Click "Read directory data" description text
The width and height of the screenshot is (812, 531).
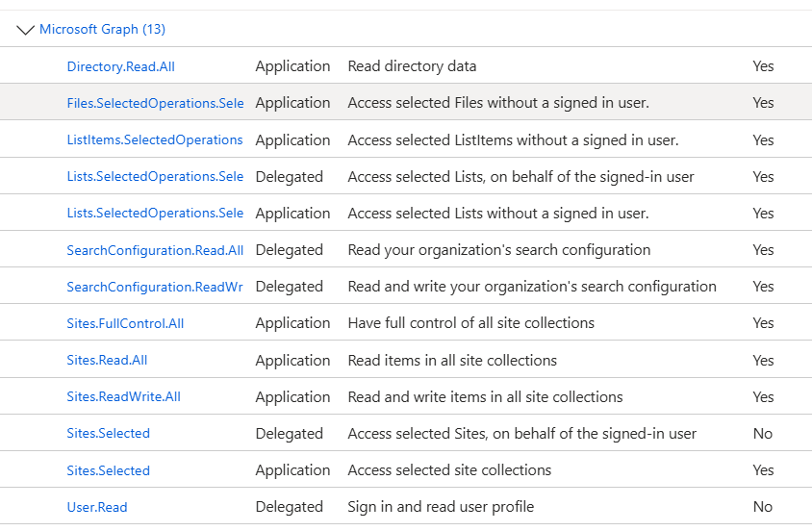pyautogui.click(x=412, y=66)
